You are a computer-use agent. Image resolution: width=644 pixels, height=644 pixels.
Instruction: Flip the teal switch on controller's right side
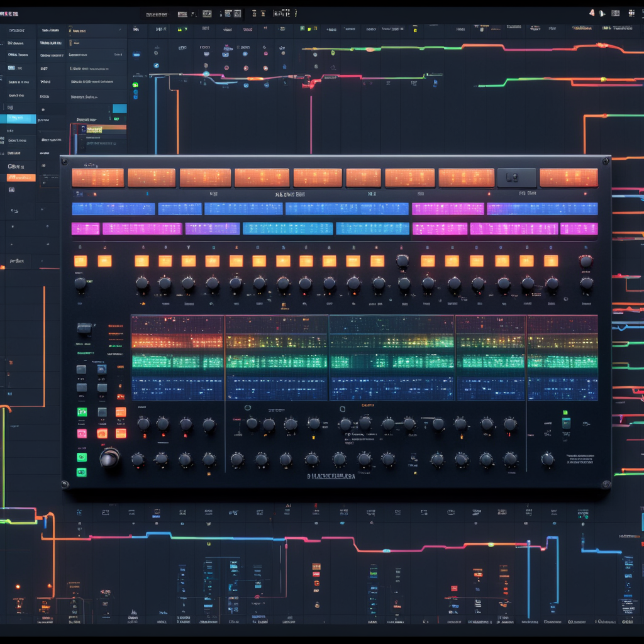click(566, 423)
